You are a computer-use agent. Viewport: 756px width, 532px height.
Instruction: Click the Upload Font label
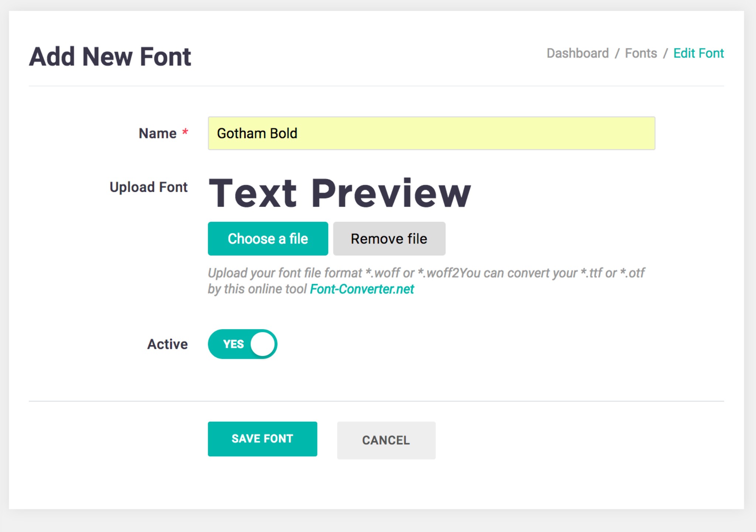[x=148, y=187]
